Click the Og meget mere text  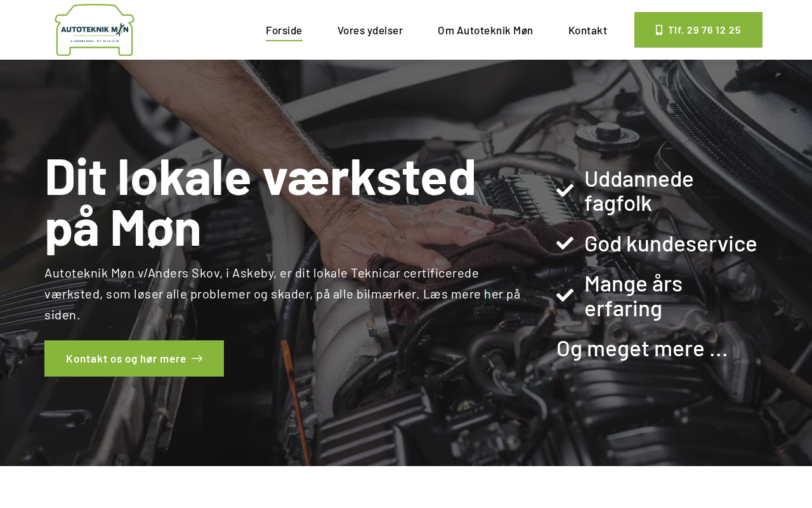tap(642, 349)
